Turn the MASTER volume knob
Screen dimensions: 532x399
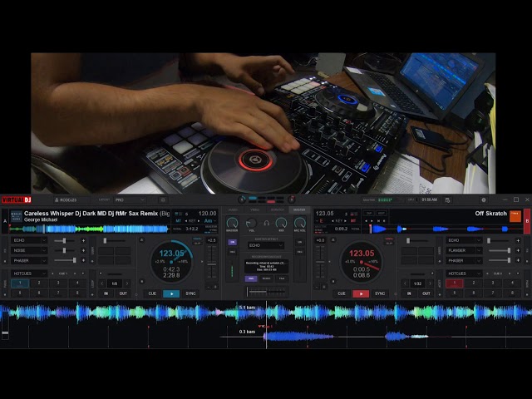pos(232,223)
